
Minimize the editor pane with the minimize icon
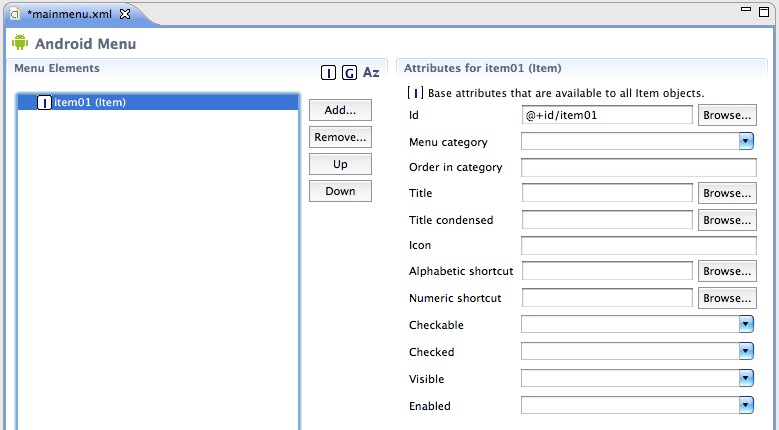pyautogui.click(x=746, y=9)
